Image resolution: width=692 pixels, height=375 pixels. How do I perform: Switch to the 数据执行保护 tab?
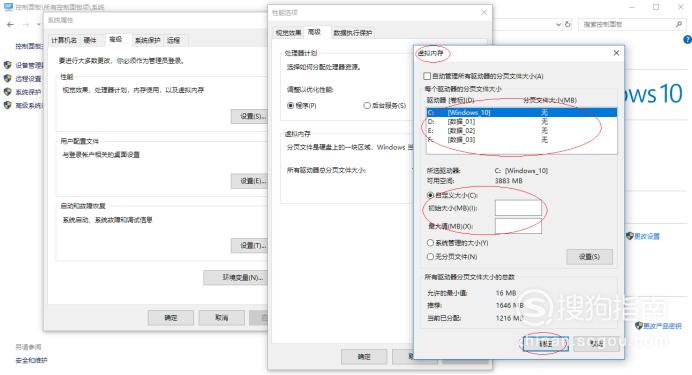point(353,33)
